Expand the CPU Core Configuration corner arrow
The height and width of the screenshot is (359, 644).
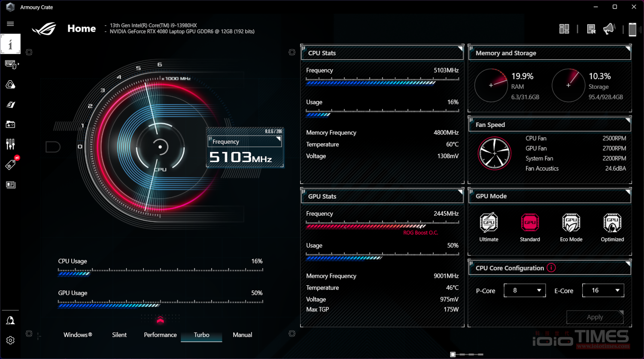click(x=627, y=263)
